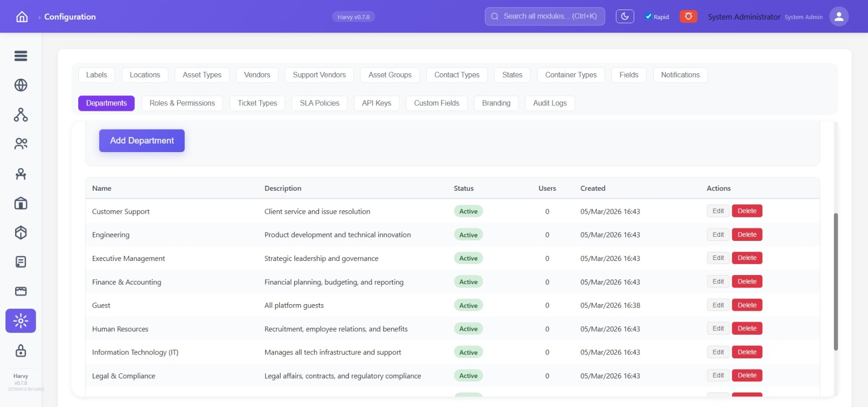
Task: Switch to the Labels tab
Action: coord(96,75)
